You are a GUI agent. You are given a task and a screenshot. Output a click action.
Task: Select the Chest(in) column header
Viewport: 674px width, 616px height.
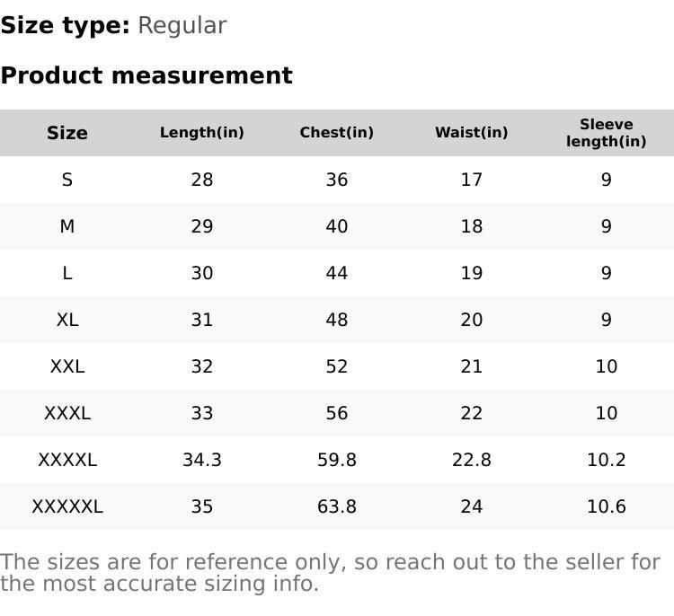coord(337,133)
